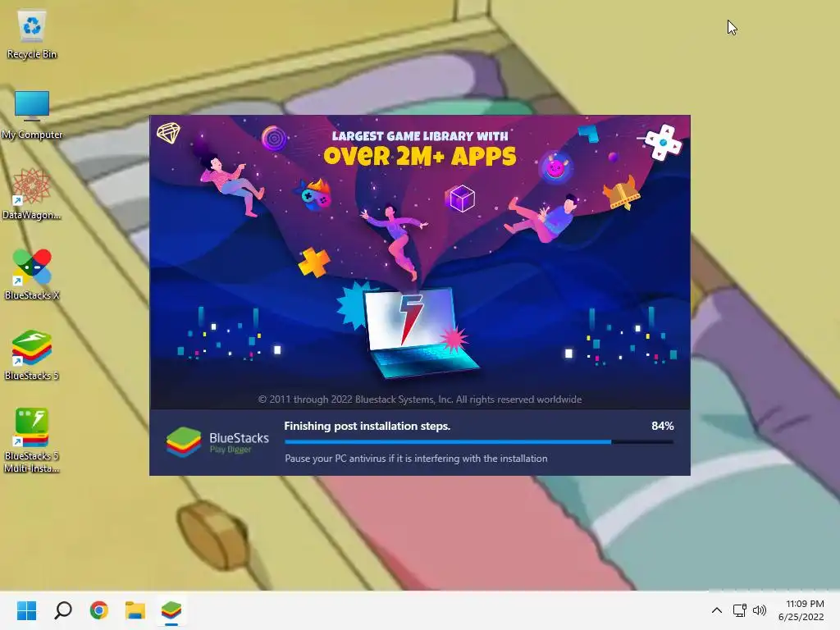Click the 'OVER 2M+ APPS' banner headline
Viewport: 840px width, 630px height.
click(x=419, y=156)
